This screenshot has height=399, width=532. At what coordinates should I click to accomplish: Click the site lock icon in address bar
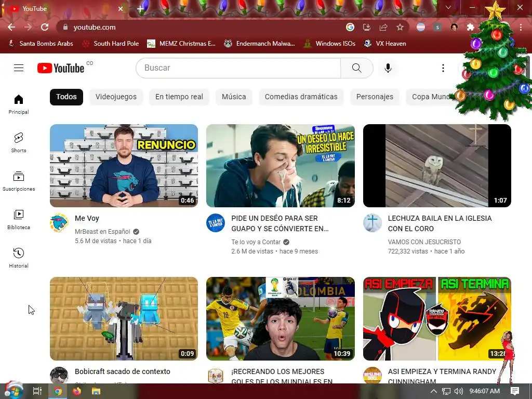click(65, 27)
